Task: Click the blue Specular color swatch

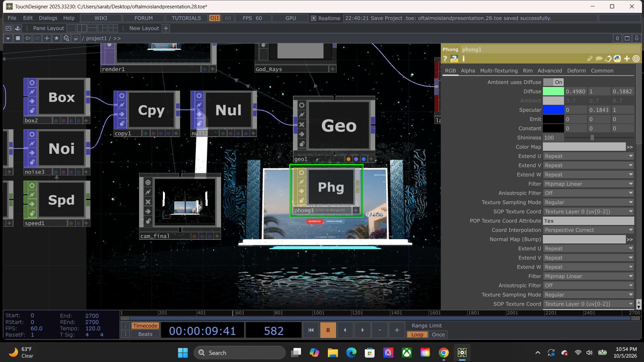Action: pyautogui.click(x=553, y=110)
